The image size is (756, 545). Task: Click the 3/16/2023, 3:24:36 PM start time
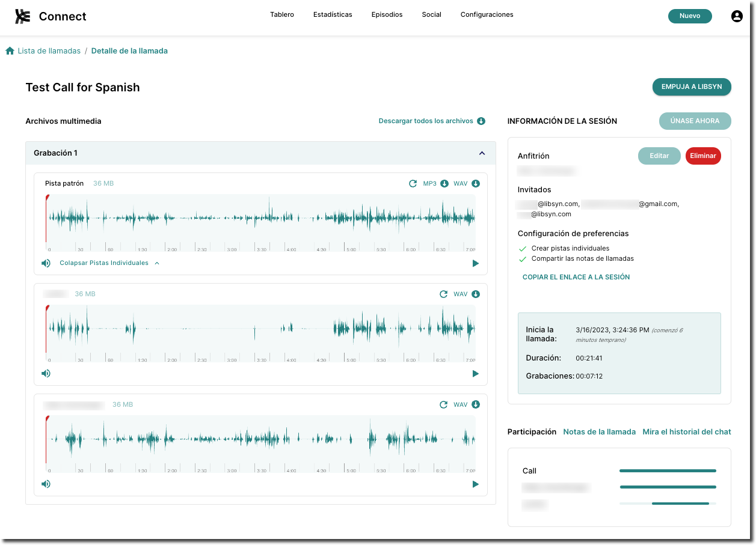pos(612,330)
